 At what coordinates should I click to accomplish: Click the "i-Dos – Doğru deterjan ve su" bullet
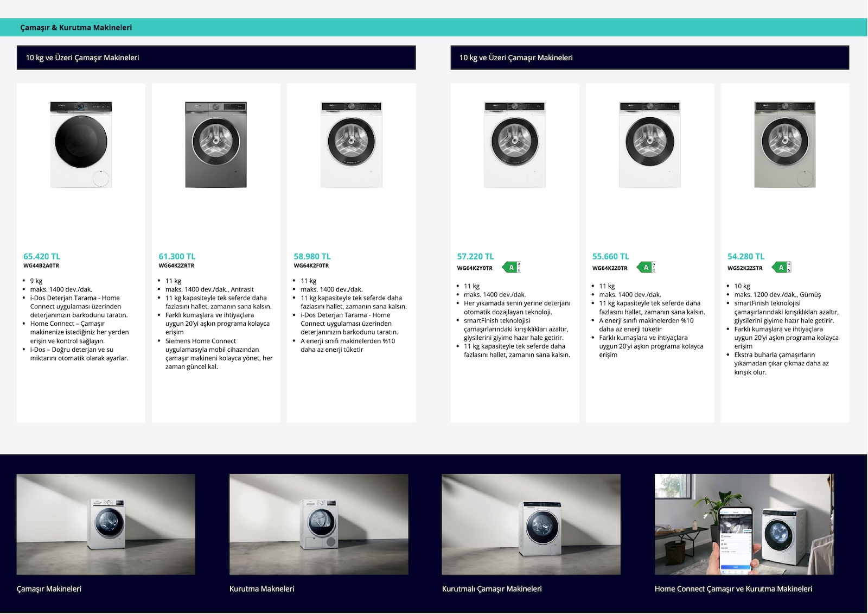[79, 354]
